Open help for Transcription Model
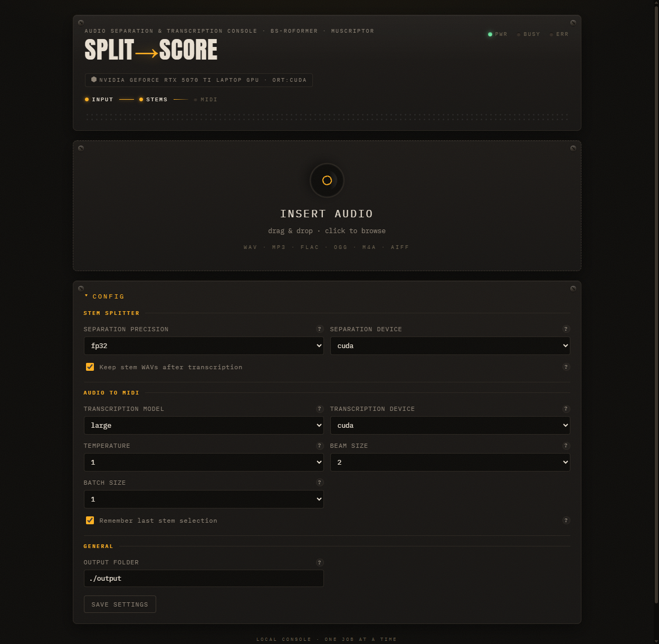Viewport: 659px width, 644px height. (x=319, y=409)
